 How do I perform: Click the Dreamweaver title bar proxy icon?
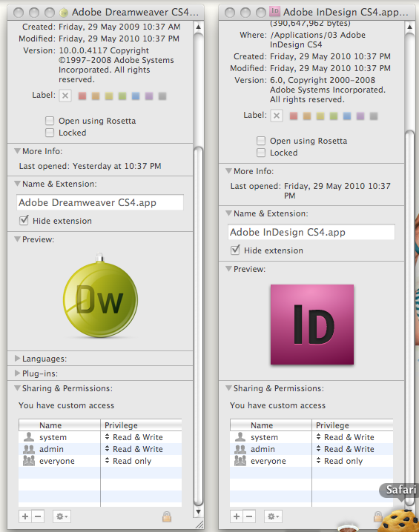64,13
